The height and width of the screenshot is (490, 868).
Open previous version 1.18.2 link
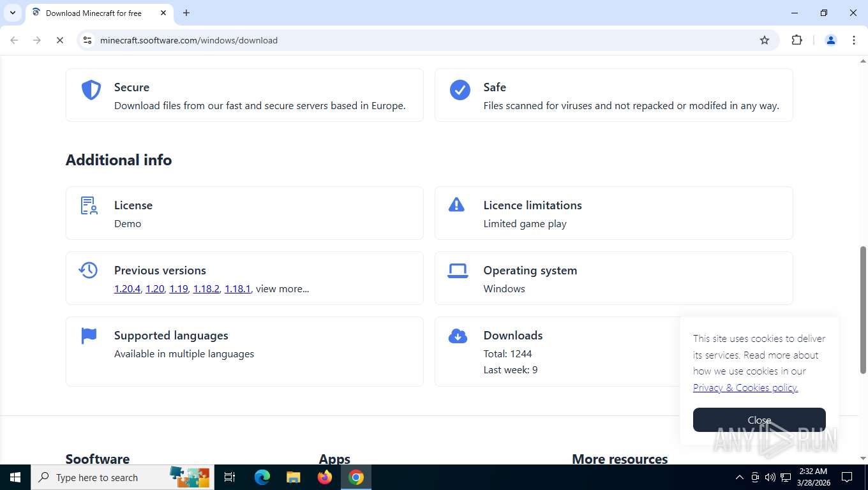[x=206, y=289]
